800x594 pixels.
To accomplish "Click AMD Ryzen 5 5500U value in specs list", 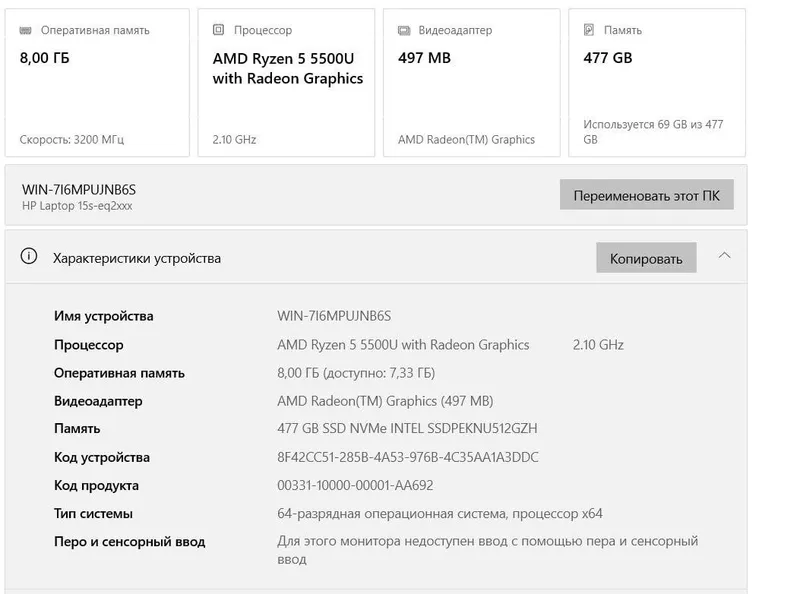I will [403, 345].
